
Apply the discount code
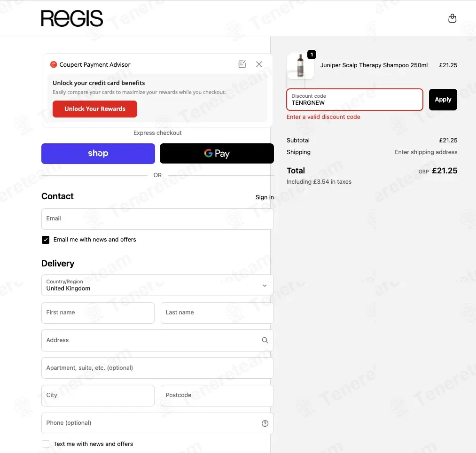[x=443, y=100]
